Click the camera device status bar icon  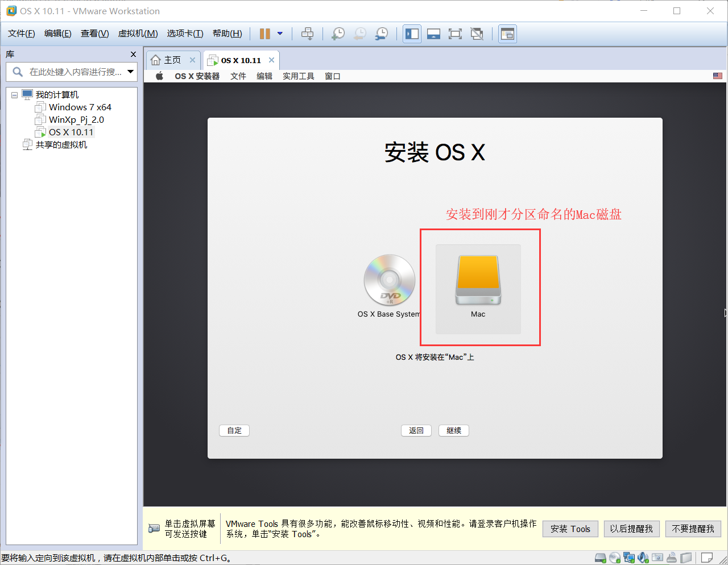pyautogui.click(x=657, y=558)
